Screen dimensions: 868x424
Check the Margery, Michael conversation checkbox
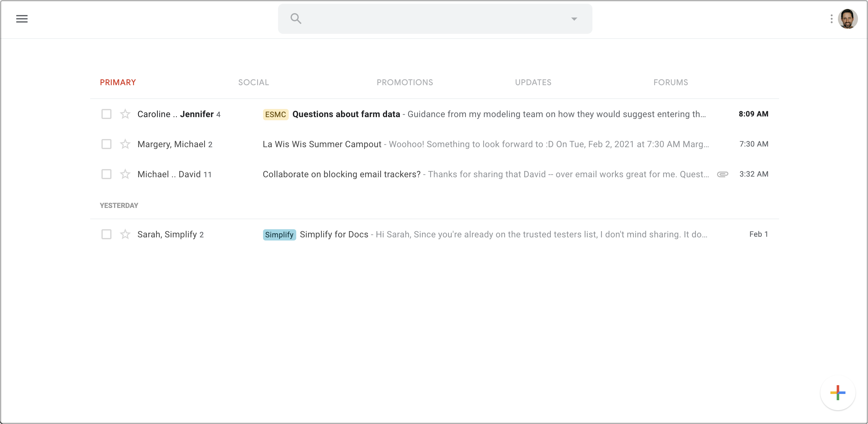pos(106,144)
